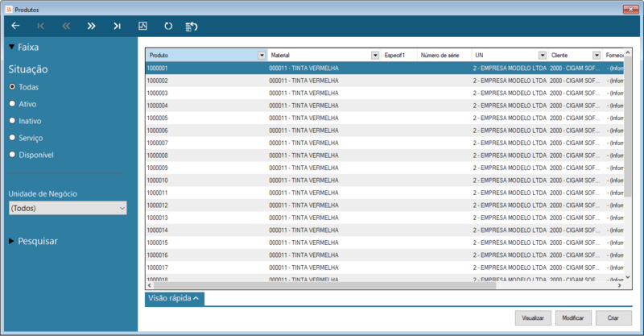Click EMPRESA MODELO LTDA in row 1000005

tap(510, 118)
